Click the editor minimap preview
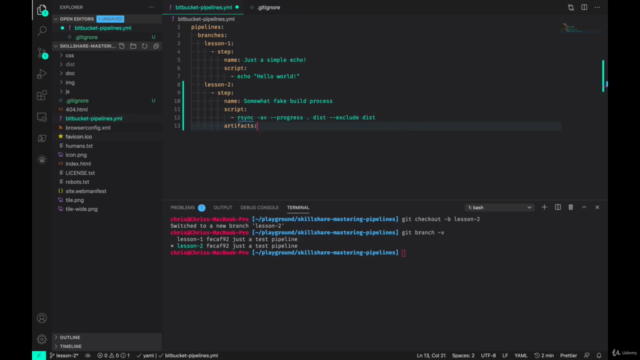The image size is (640, 360). 581,29
